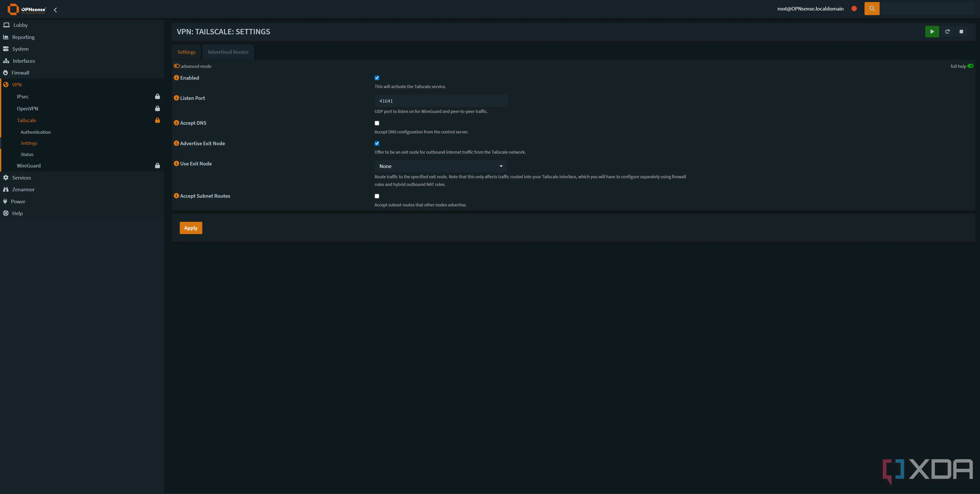Select the Settings tab

[186, 52]
